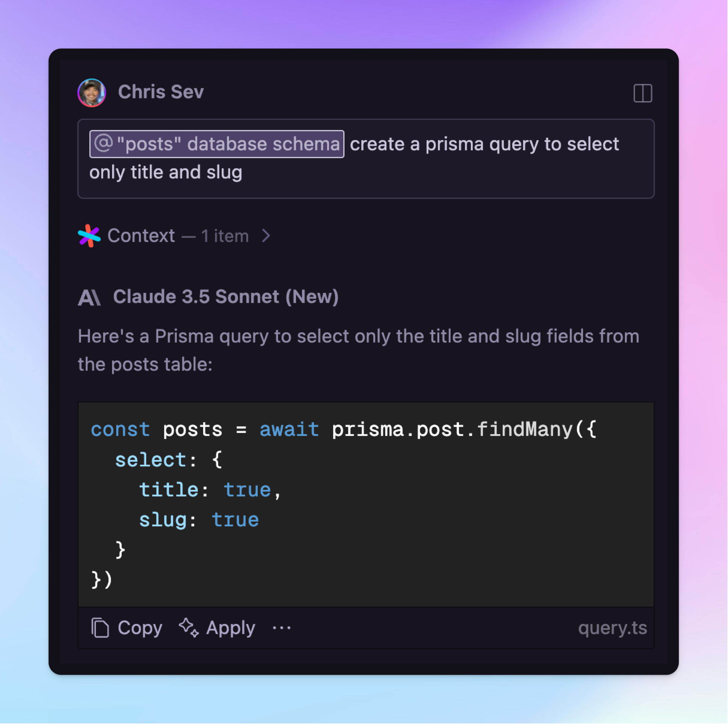Click the Chris Sev username
The image size is (728, 724).
pos(161,92)
